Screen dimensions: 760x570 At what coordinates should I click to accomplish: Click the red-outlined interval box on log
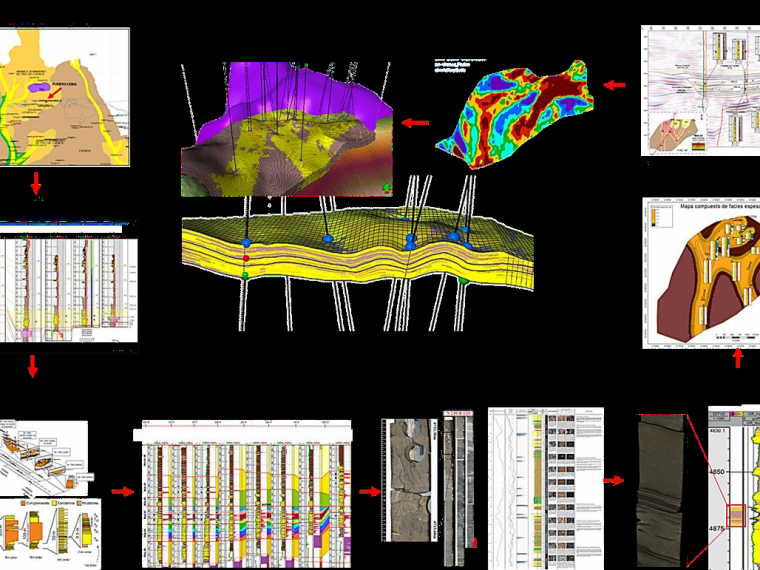736,515
